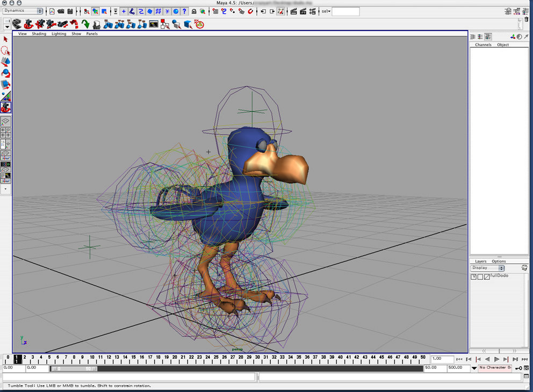Image resolution: width=533 pixels, height=392 pixels.
Task: Toggle fullDodo layer's slashed color box
Action: click(487, 277)
